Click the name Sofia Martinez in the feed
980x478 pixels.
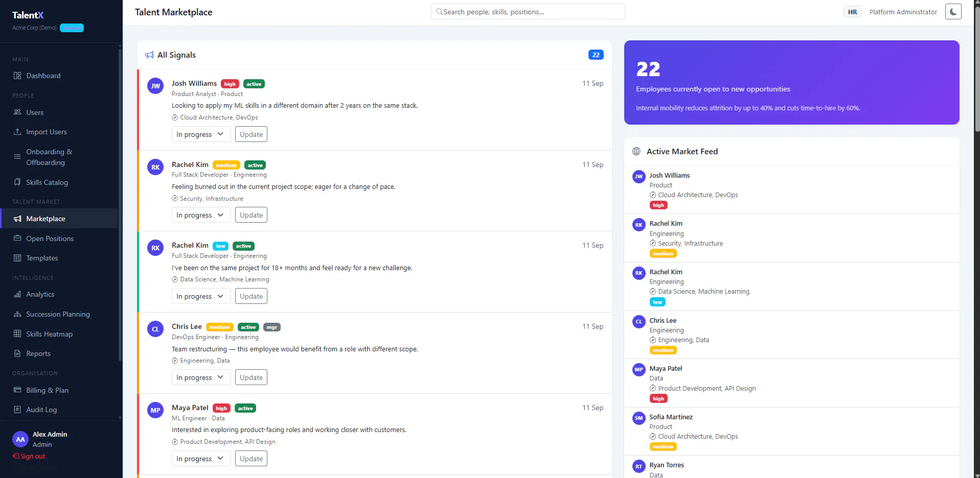pos(671,417)
